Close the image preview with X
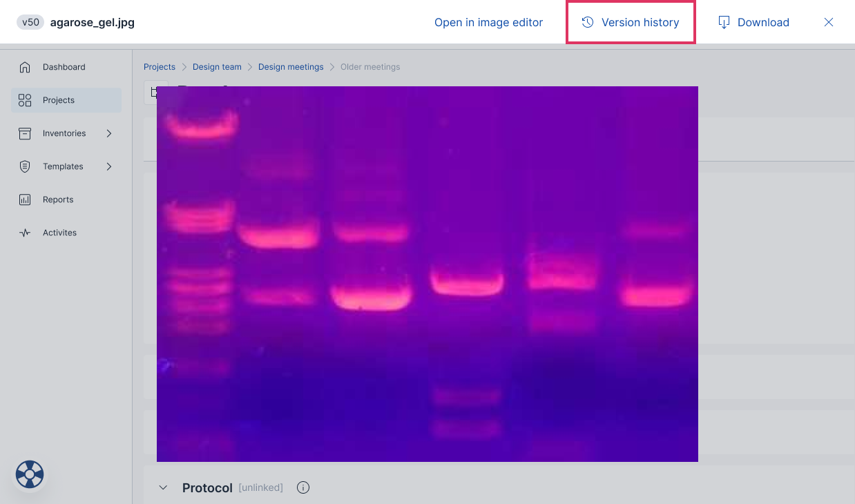This screenshot has width=855, height=504. [829, 22]
